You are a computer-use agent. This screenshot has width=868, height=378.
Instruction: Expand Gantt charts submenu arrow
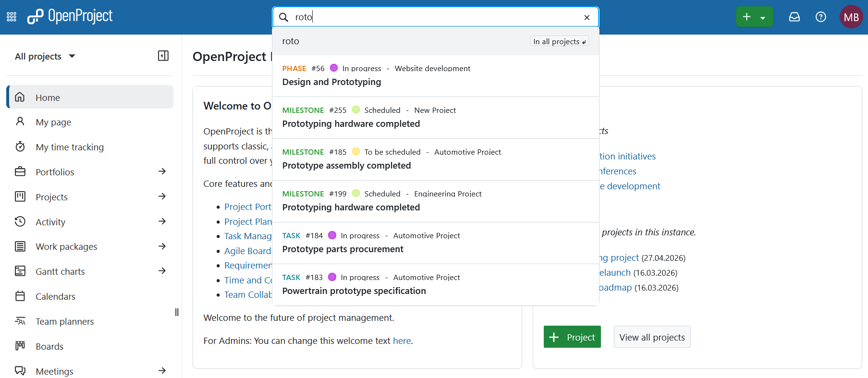point(162,271)
